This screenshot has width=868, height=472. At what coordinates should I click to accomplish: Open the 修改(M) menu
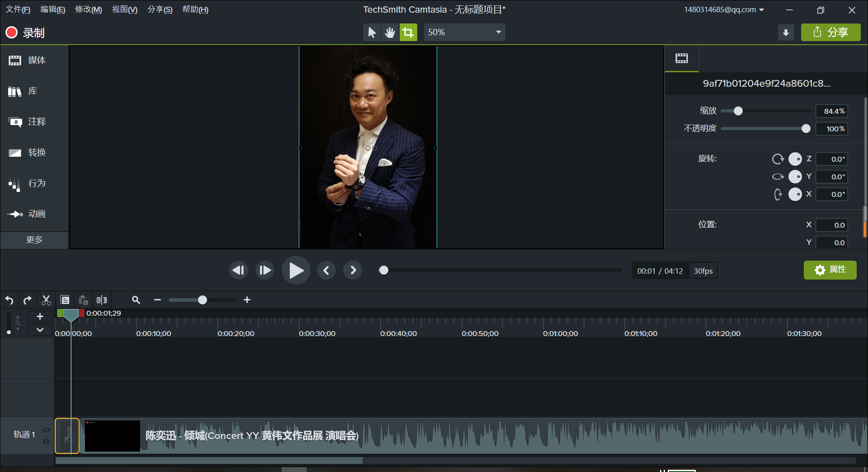tap(88, 9)
